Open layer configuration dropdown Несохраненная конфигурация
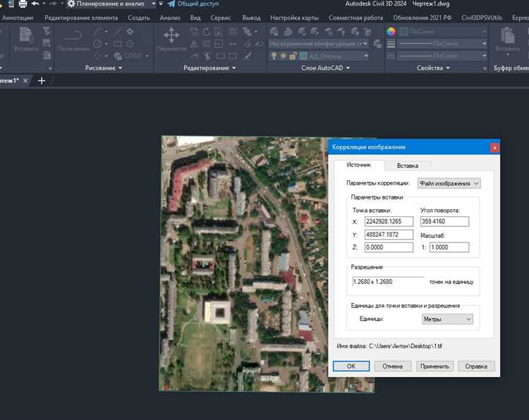Image resolution: width=529 pixels, height=420 pixels. point(319,44)
